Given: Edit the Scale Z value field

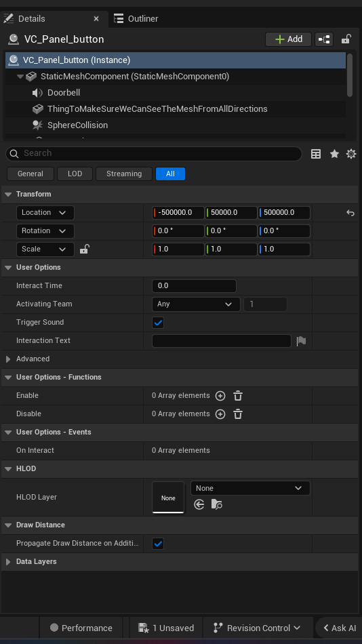Looking at the screenshot, I should click(284, 249).
